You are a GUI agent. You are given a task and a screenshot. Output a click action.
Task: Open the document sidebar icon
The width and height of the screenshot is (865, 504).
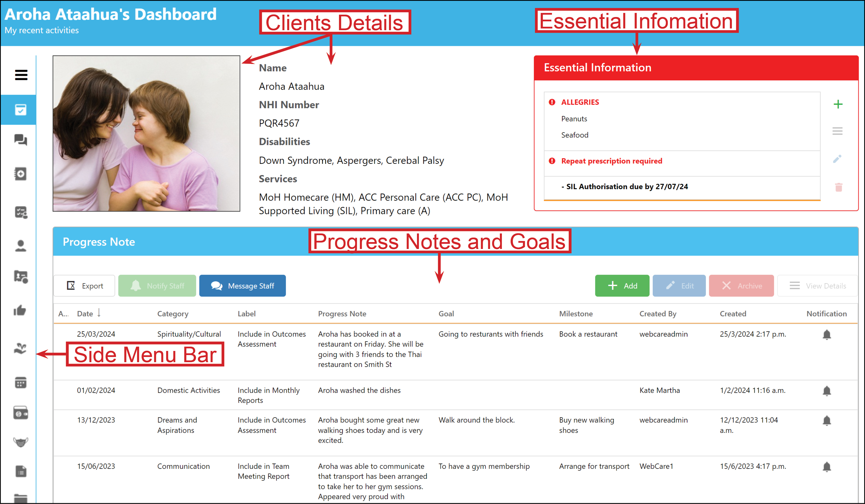[20, 471]
